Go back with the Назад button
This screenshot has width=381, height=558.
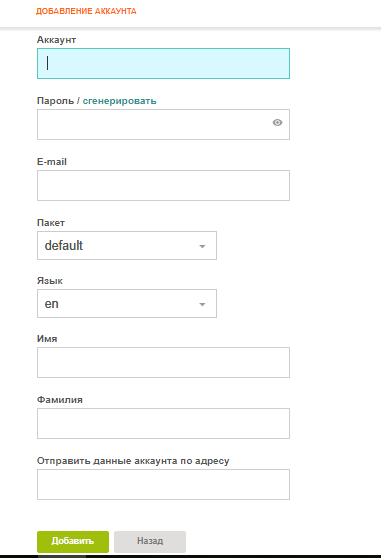(x=150, y=542)
